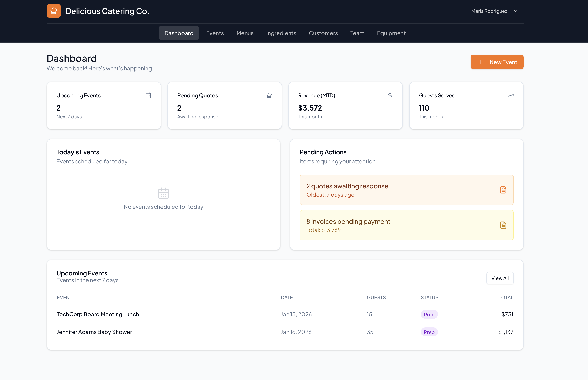
Task: Click calendar icon in Today's Events panel
Action: [163, 193]
